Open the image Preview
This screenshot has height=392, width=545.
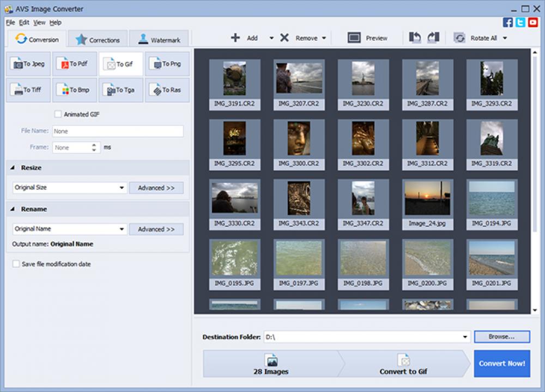(367, 38)
